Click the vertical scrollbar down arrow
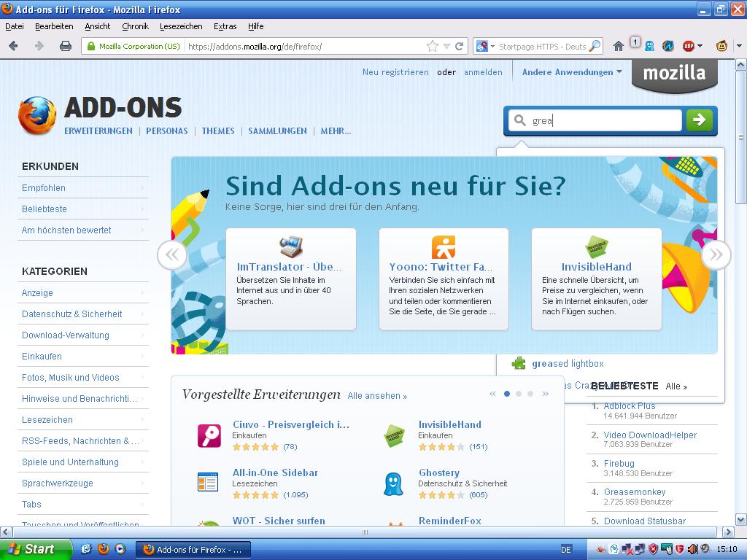Screen dimensions: 747x560 (741, 519)
